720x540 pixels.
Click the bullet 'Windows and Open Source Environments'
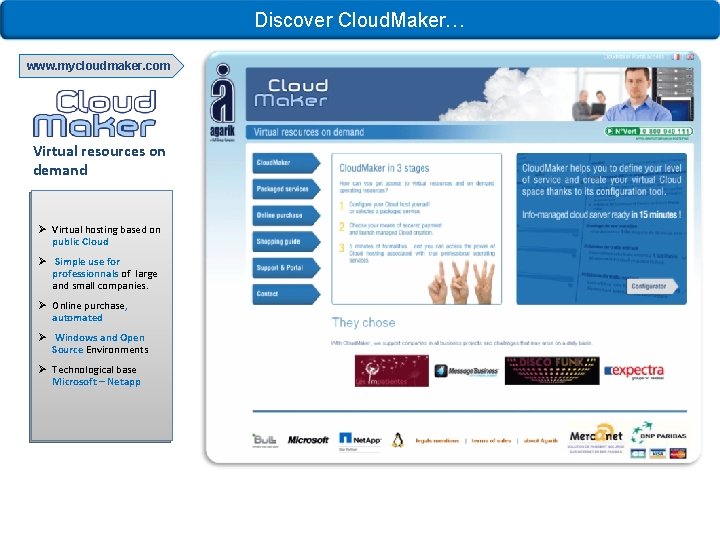pos(100,343)
